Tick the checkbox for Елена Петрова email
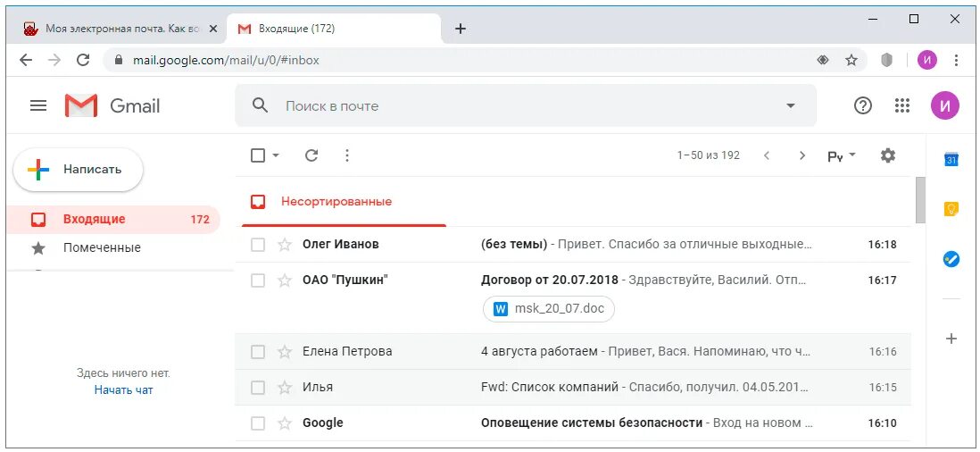Image resolution: width=980 pixels, height=452 pixels. (258, 352)
